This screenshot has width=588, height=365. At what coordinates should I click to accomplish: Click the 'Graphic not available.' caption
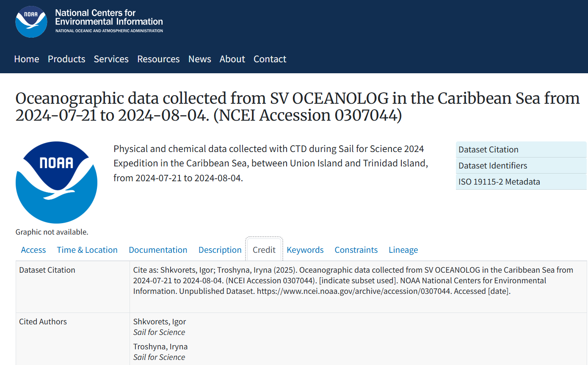point(52,232)
